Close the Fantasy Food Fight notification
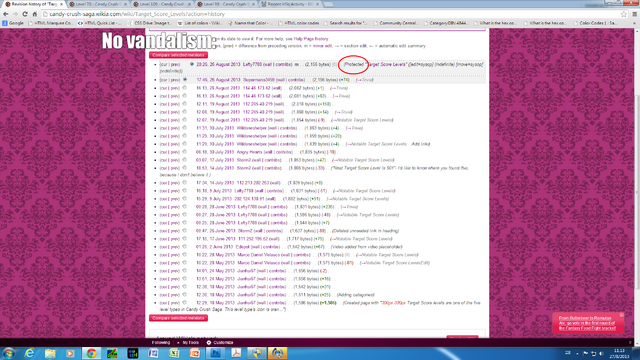 pyautogui.click(x=621, y=315)
